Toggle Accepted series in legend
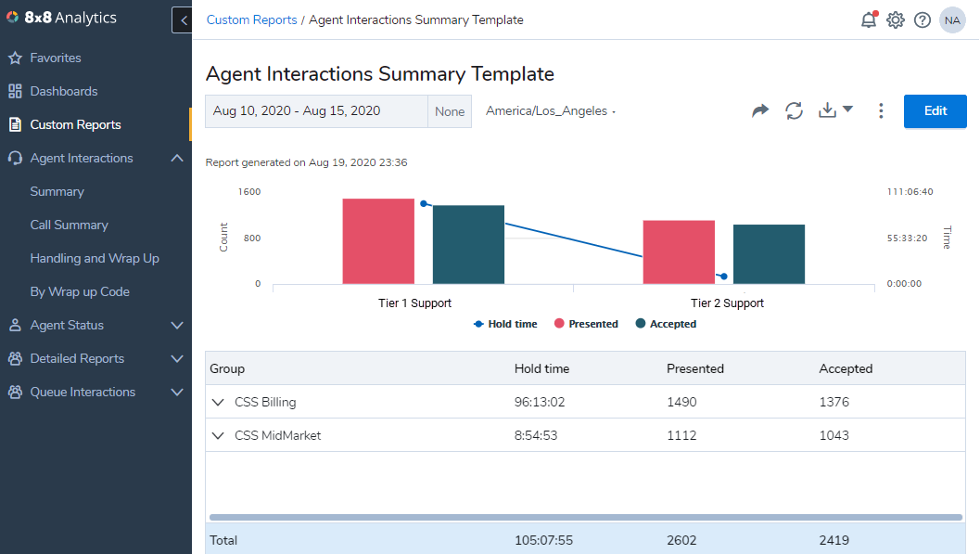Image resolution: width=980 pixels, height=554 pixels. (x=666, y=324)
